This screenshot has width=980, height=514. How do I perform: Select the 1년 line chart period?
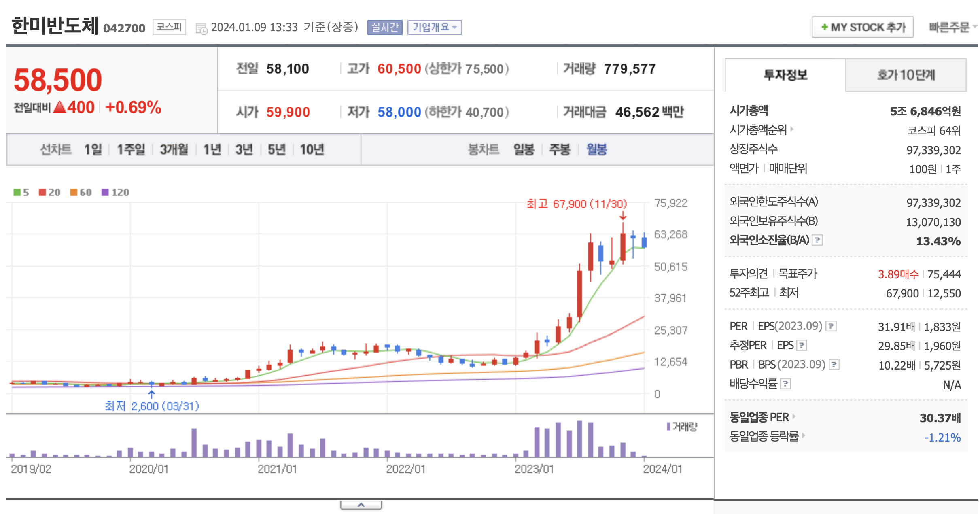click(212, 150)
